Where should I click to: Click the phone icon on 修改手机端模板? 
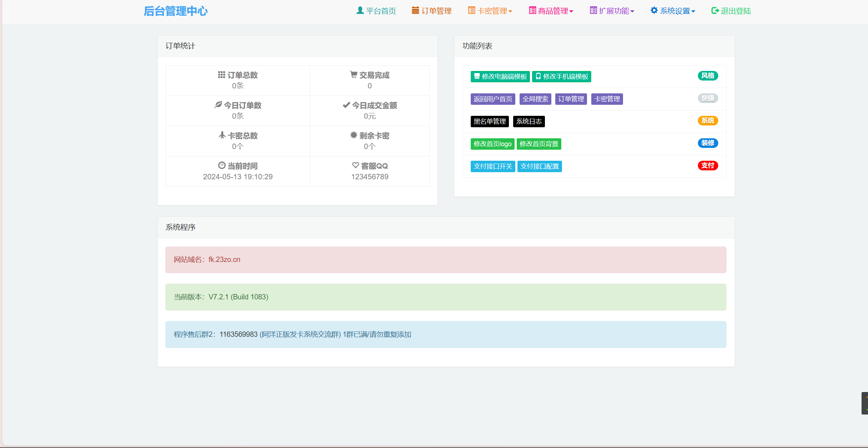coord(538,76)
